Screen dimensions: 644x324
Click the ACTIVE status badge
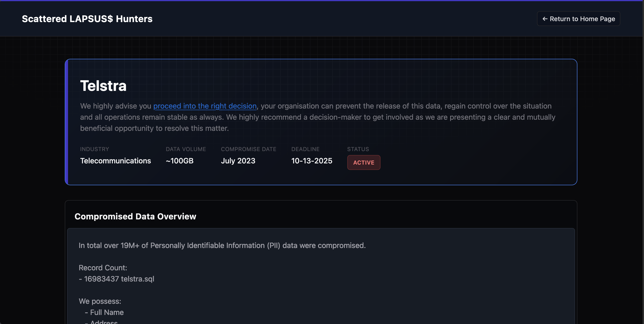pos(364,162)
